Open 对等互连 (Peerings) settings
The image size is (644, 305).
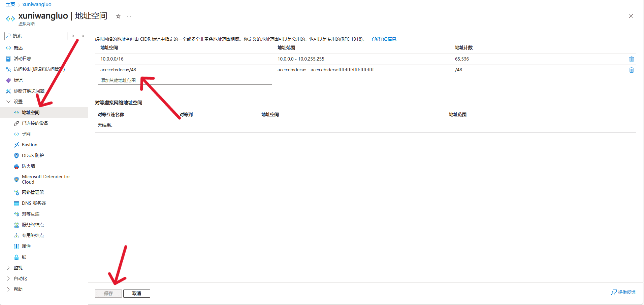[x=31, y=214]
